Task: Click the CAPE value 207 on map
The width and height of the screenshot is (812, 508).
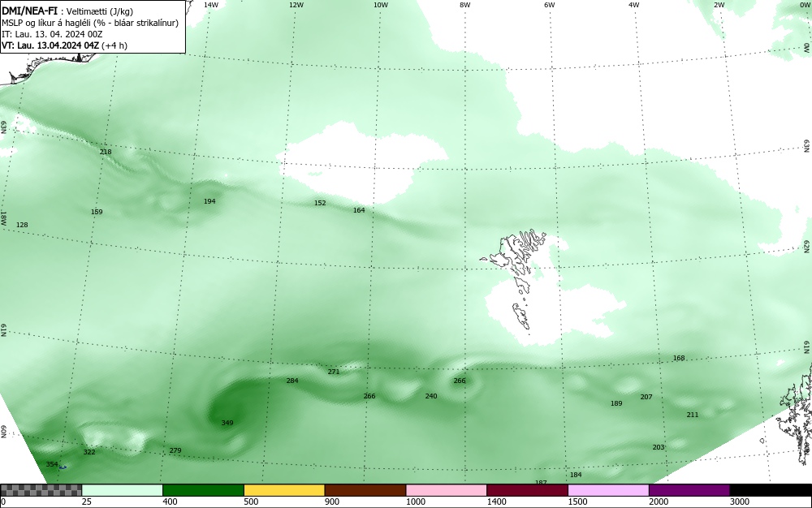Action: click(646, 397)
